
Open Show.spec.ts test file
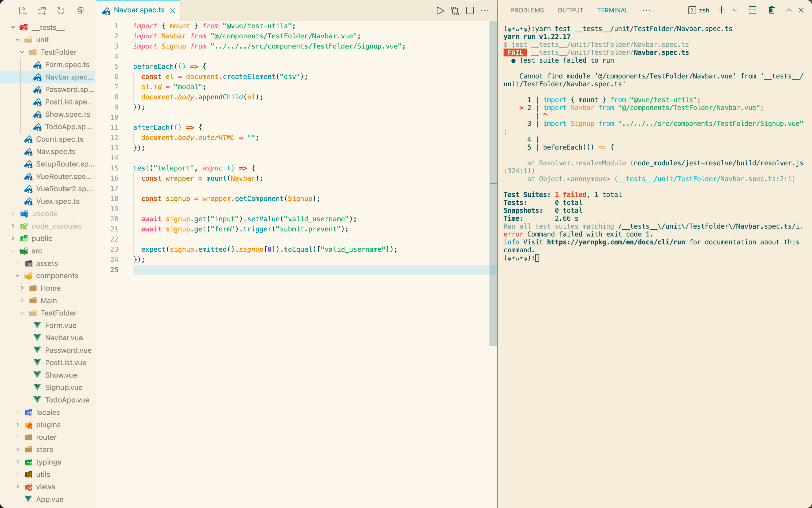(x=48, y=114)
